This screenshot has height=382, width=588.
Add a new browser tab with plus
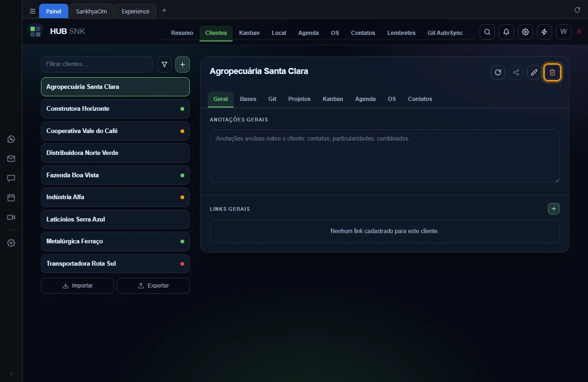click(164, 11)
